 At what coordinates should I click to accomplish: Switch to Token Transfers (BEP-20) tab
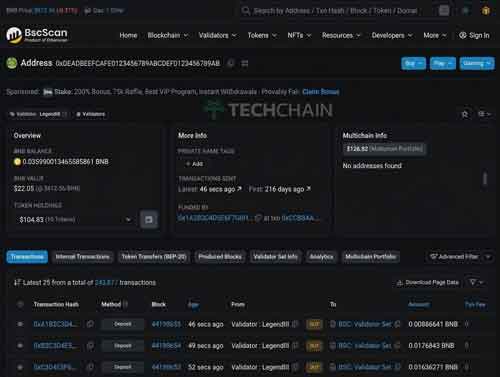[154, 257]
